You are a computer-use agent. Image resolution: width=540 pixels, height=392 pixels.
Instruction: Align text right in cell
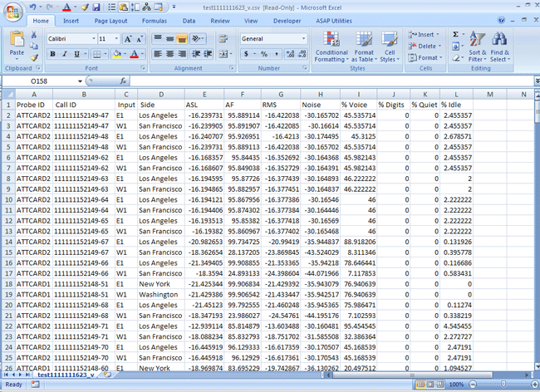coord(182,54)
